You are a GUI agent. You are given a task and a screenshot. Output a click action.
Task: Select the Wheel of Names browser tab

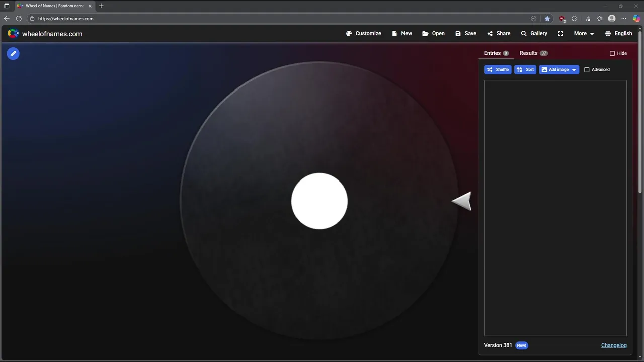click(x=54, y=6)
